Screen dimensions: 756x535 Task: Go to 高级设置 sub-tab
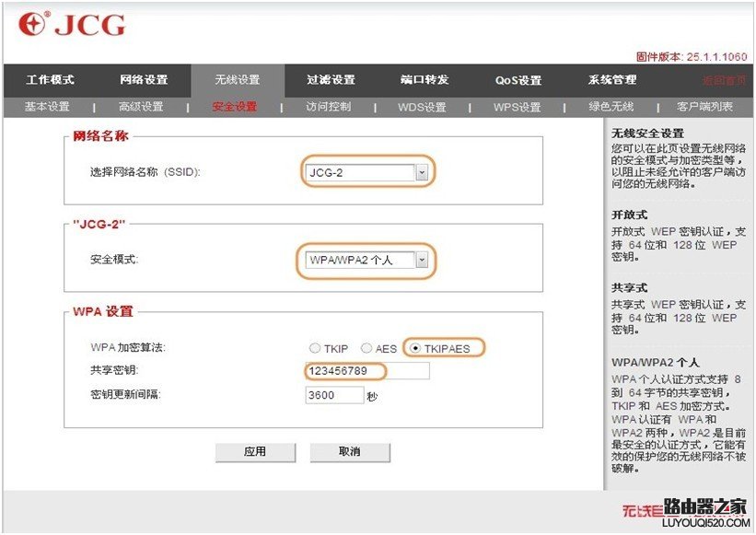(x=141, y=107)
